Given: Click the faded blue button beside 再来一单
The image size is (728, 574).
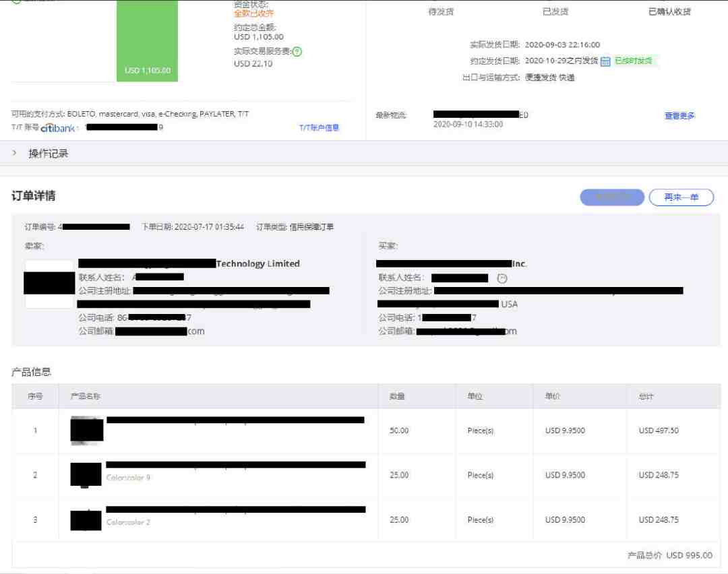Looking at the screenshot, I should click(x=612, y=197).
